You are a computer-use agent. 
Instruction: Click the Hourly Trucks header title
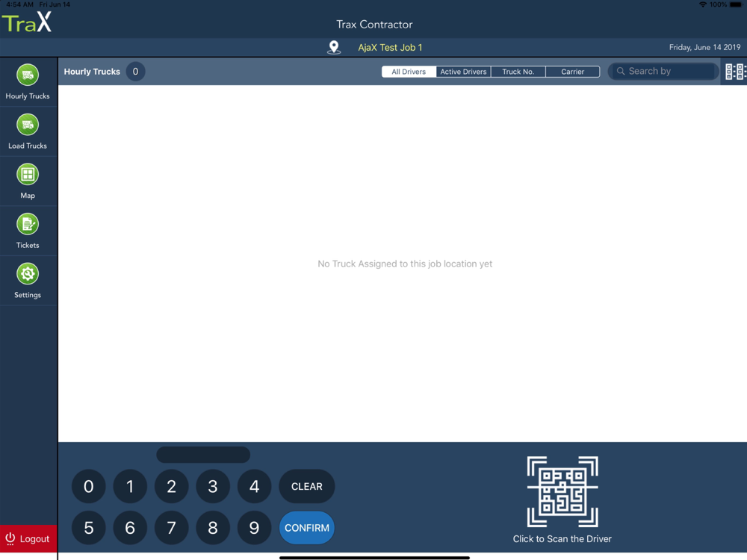click(x=92, y=72)
